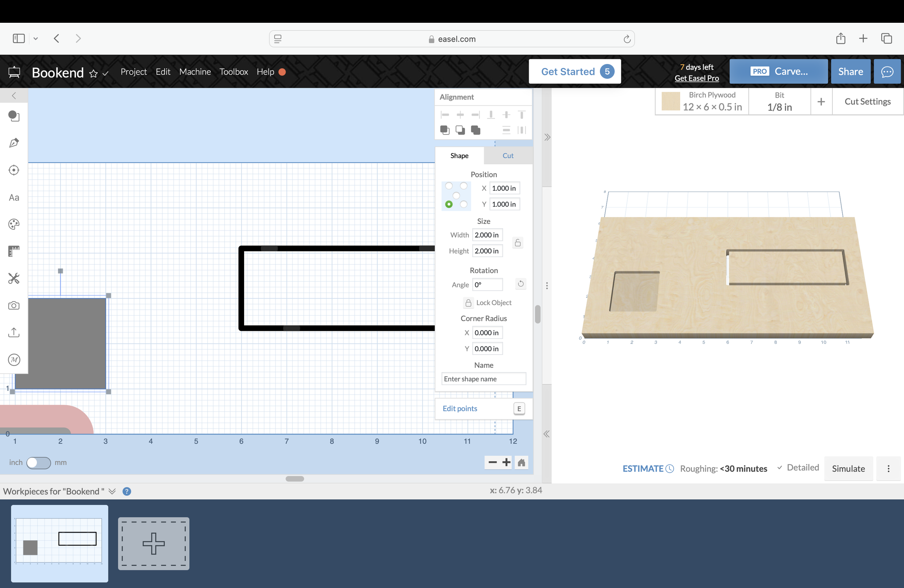This screenshot has width=904, height=588.
Task: Open the project name dropdown next to star
Action: point(106,73)
